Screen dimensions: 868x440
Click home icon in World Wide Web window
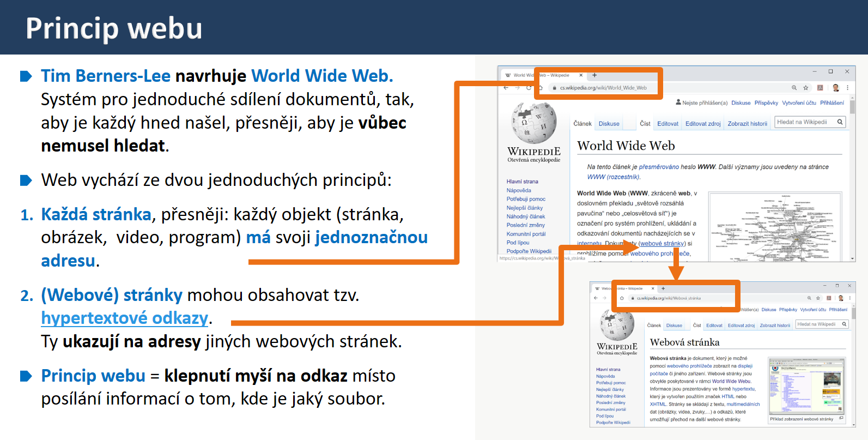(541, 88)
